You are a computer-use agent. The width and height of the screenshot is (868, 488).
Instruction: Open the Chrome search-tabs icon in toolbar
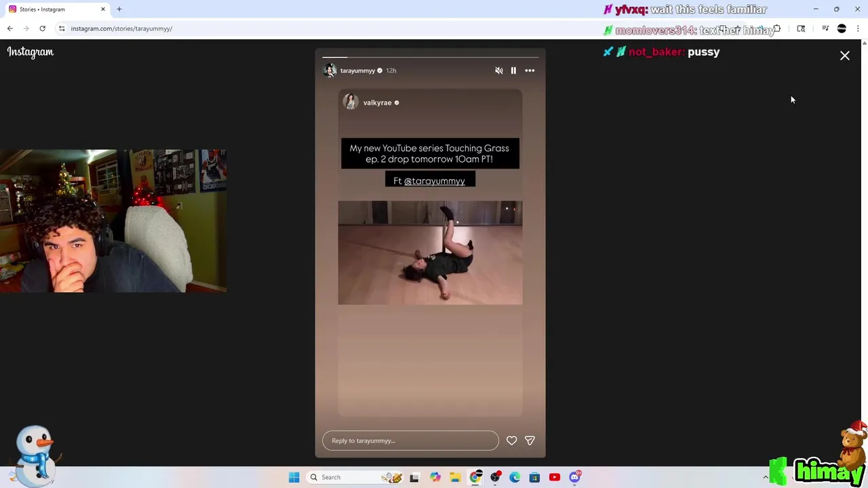pyautogui.click(x=801, y=28)
